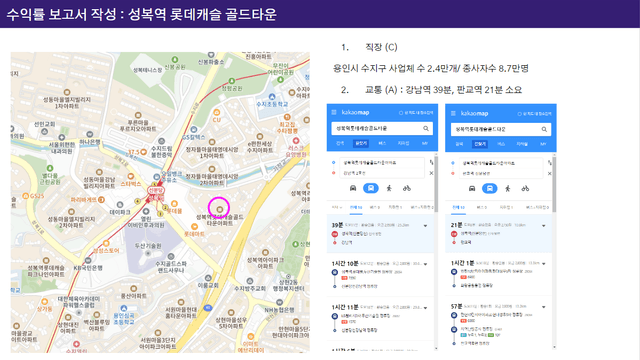The width and height of the screenshot is (640, 360).
Task: Click the 성복역롯데캐슬골드타운아파트 map label
Action: click(220, 220)
